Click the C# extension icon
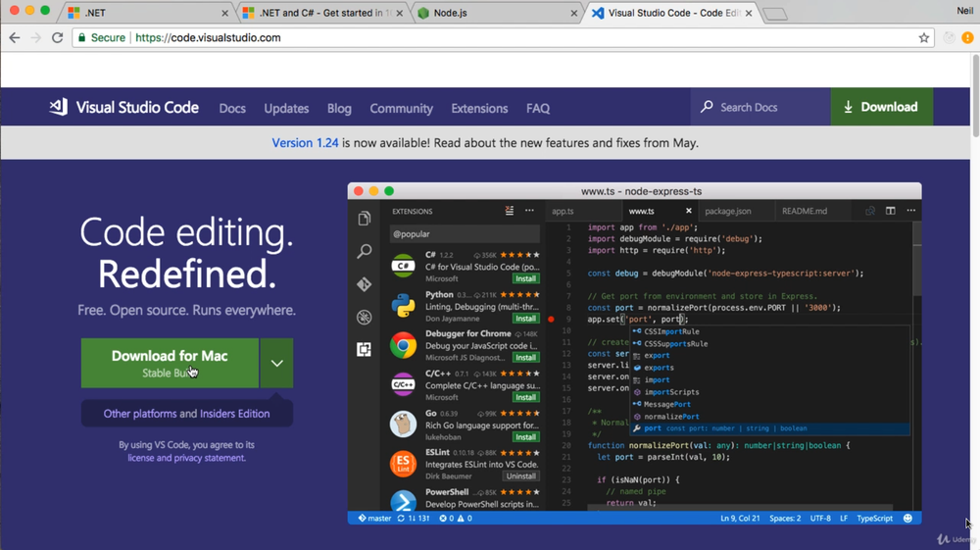The height and width of the screenshot is (550, 980). coord(403,266)
